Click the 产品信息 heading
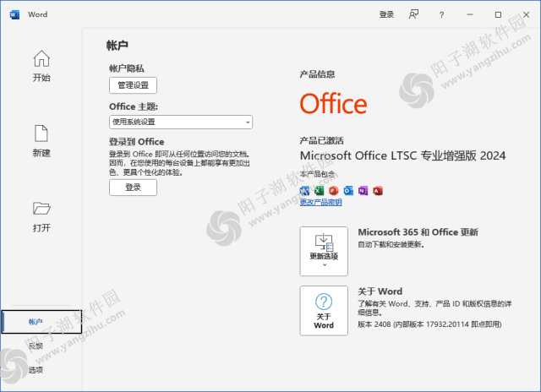This screenshot has height=392, width=541. point(318,74)
